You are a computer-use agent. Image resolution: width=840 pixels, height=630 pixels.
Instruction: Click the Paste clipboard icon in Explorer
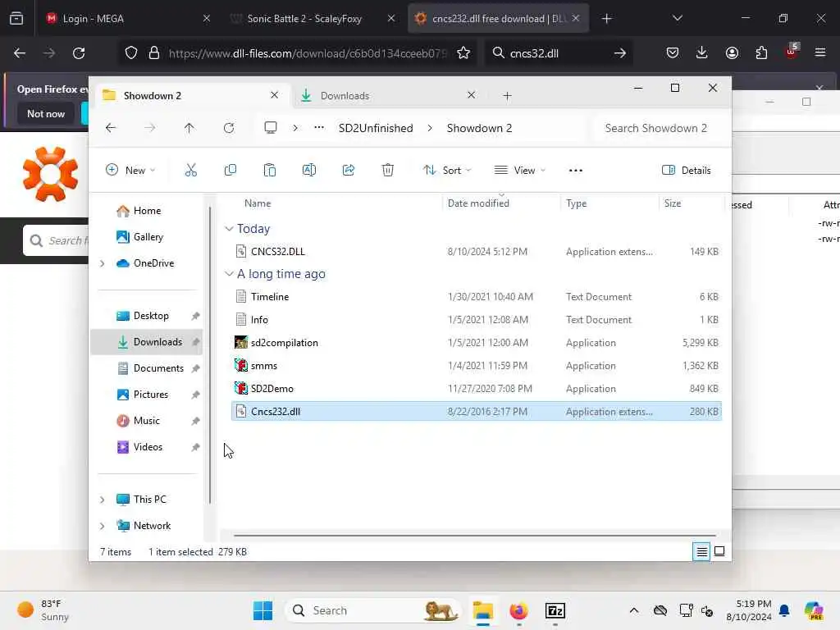click(269, 171)
